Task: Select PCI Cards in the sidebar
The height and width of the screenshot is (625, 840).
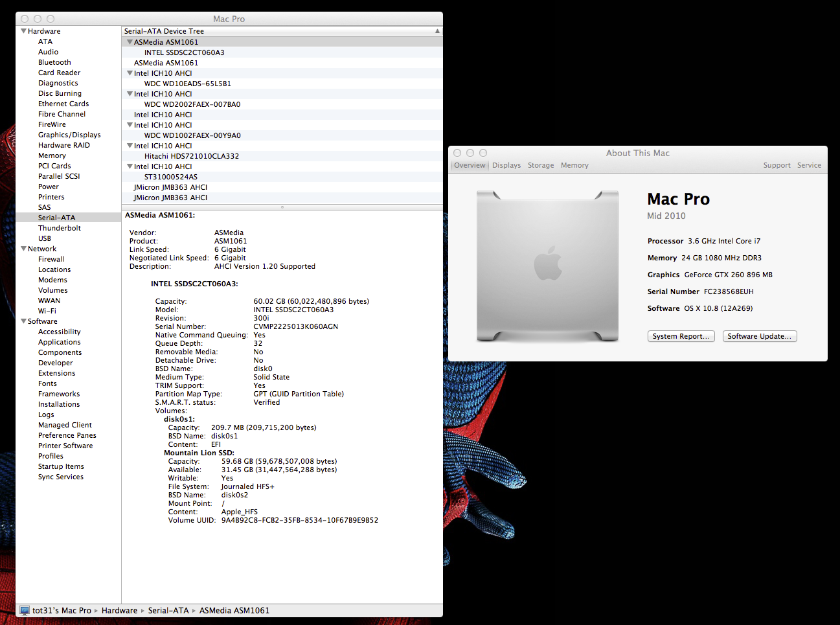Action: [x=54, y=166]
